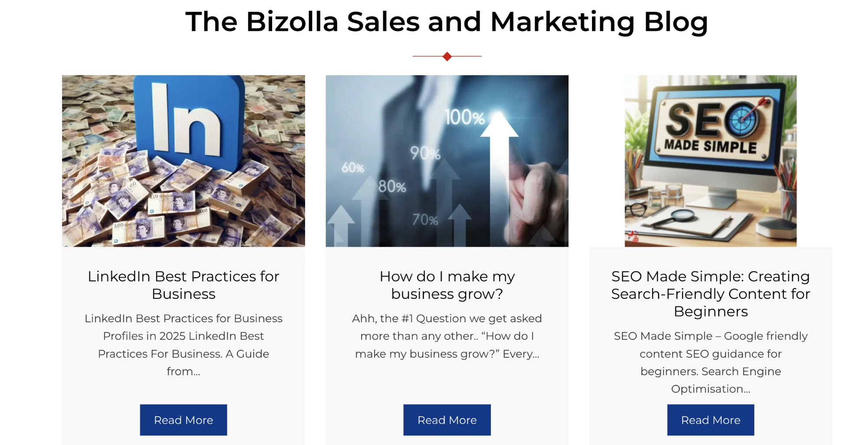Click the Bizolla Sales and Marketing Blog heading
Image resolution: width=868 pixels, height=445 pixels.
447,22
